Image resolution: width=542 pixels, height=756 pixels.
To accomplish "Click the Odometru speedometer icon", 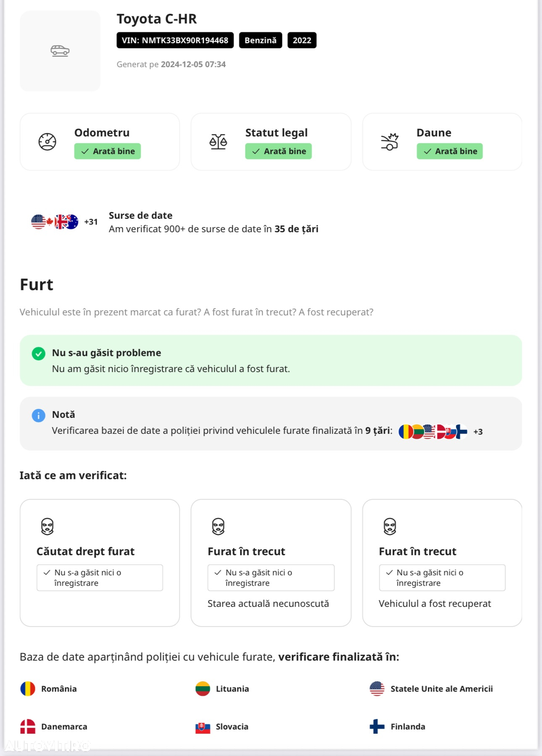I will (x=47, y=142).
